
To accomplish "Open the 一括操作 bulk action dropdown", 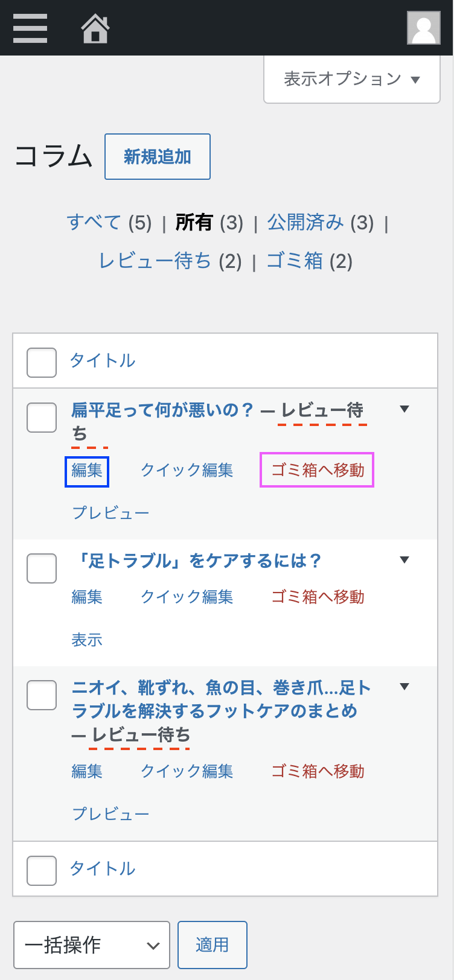I will tap(91, 945).
